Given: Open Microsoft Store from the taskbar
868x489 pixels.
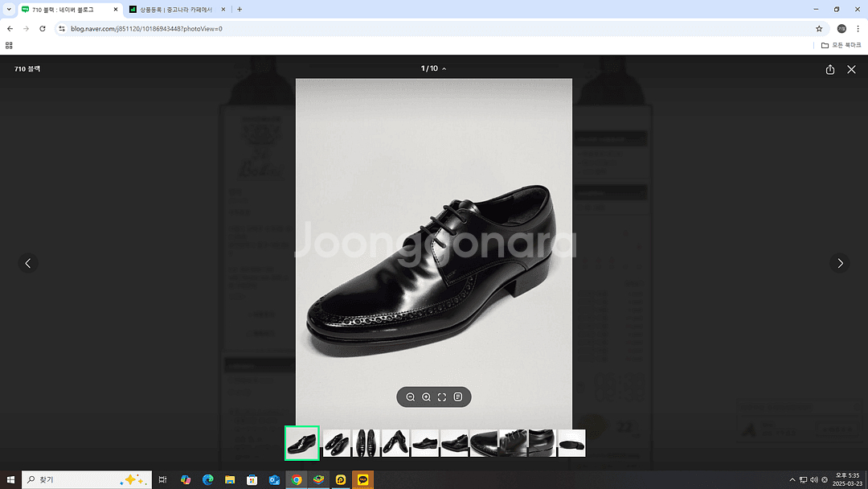Looking at the screenshot, I should click(252, 479).
